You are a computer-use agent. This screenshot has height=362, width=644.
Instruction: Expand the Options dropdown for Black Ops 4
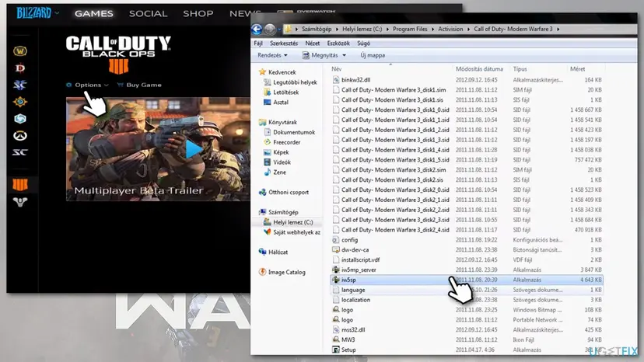pos(87,85)
